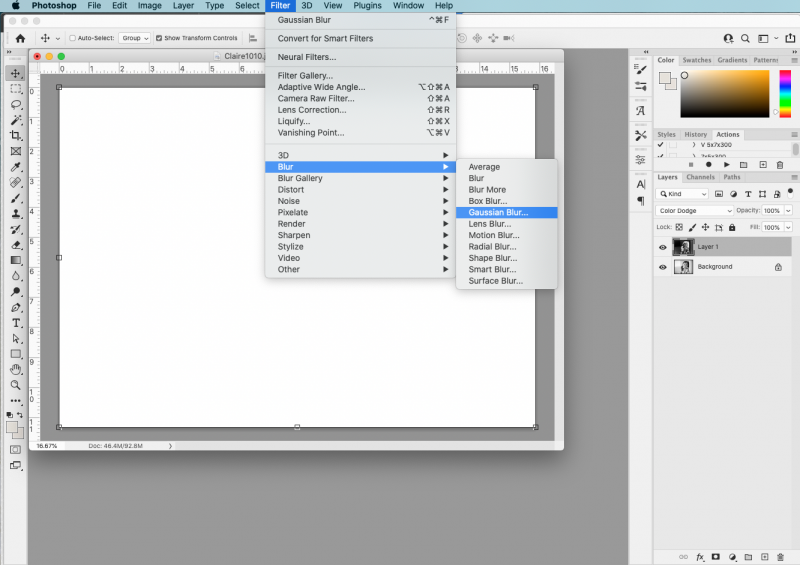Uncheck Show Transform Controls
The image size is (800, 565).
[159, 38]
